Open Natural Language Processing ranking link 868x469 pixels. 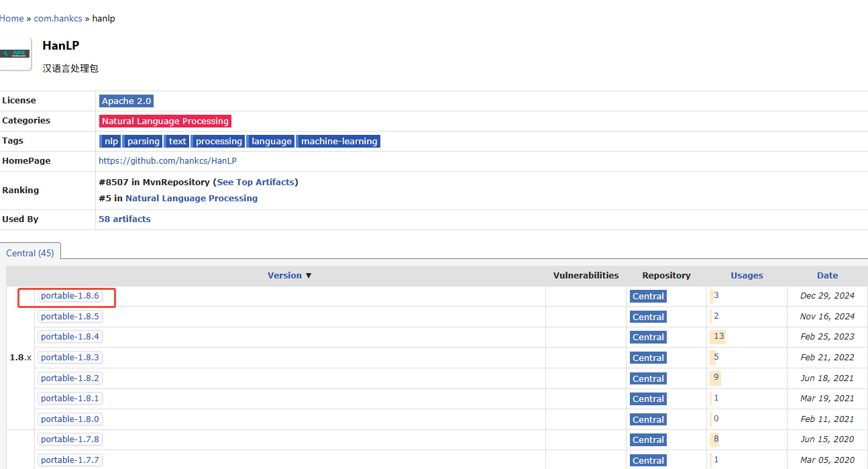click(x=191, y=198)
